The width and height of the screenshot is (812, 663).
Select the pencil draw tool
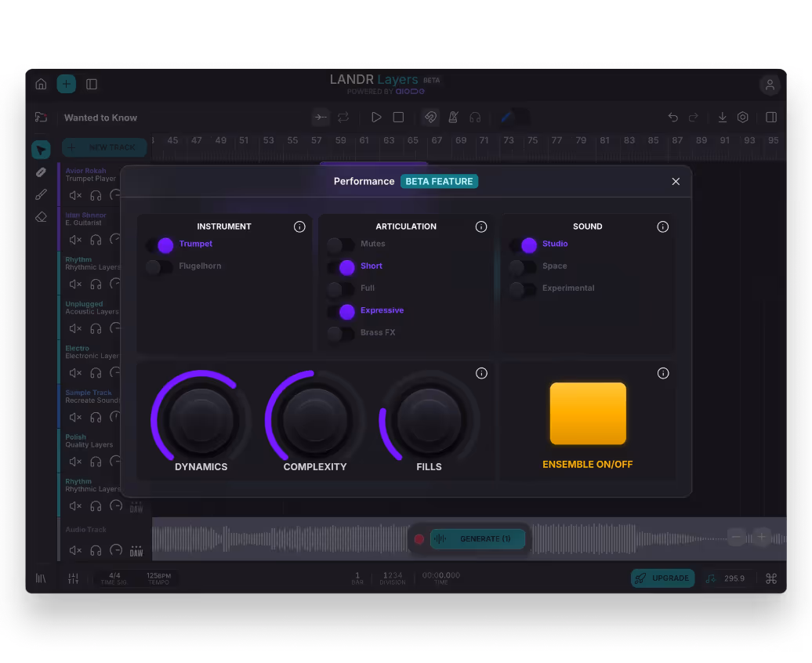pyautogui.click(x=41, y=172)
